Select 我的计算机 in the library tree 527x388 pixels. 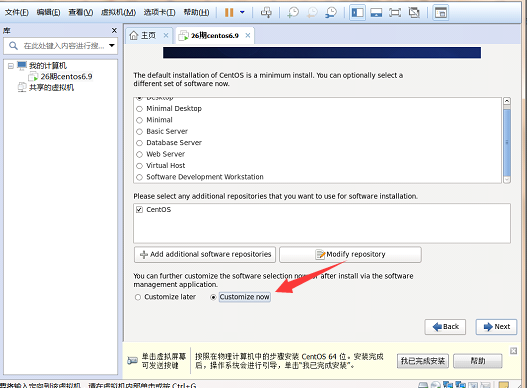48,66
